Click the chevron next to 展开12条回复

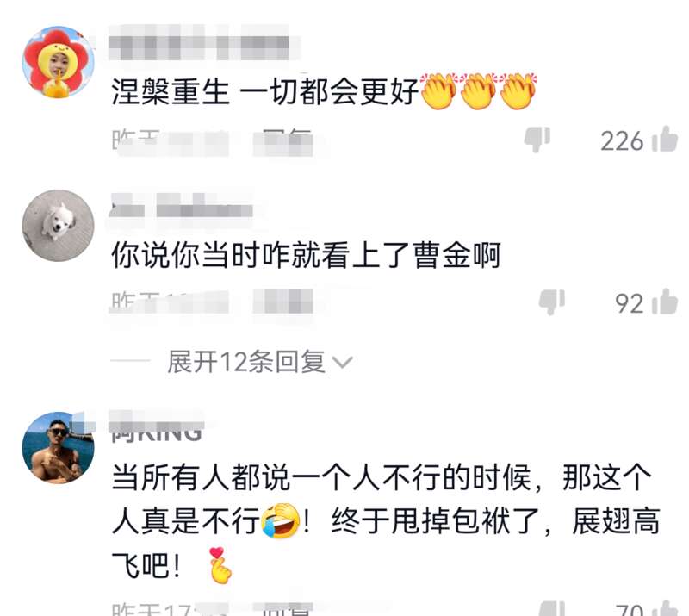(x=343, y=363)
